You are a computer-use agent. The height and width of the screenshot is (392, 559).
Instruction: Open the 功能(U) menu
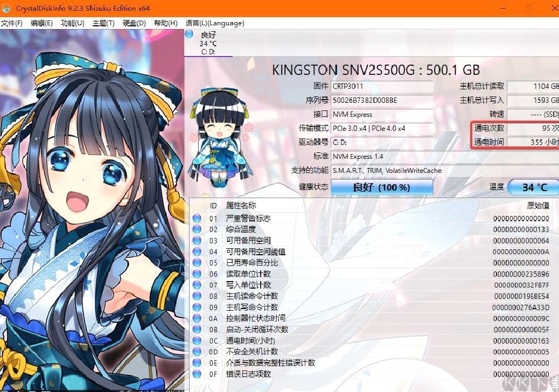point(72,23)
